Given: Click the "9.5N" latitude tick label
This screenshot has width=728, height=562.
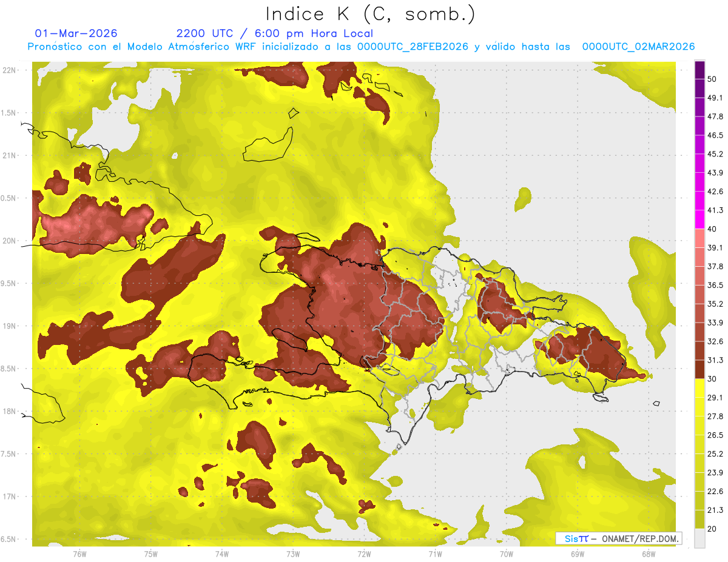Looking at the screenshot, I should pos(8,283).
